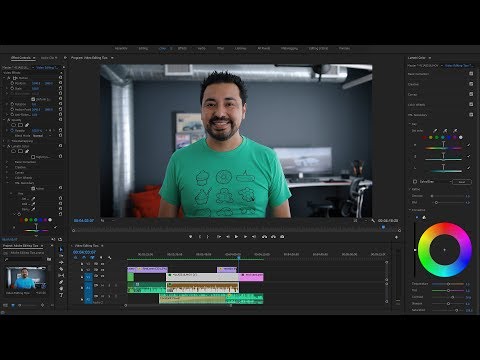Viewport: 480px width, 360px height.
Task: Click the Denoise slider
Action: click(x=448, y=196)
